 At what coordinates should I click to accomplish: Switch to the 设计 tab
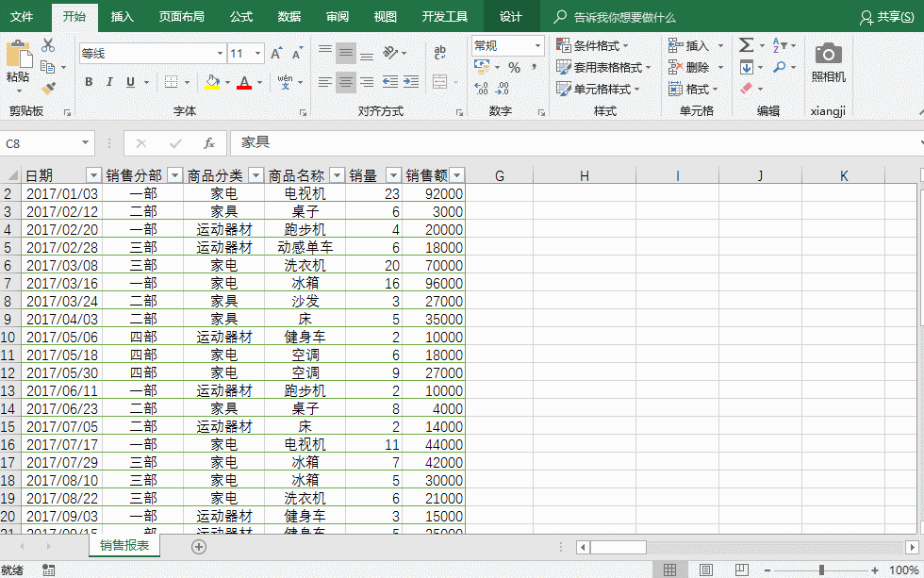511,16
